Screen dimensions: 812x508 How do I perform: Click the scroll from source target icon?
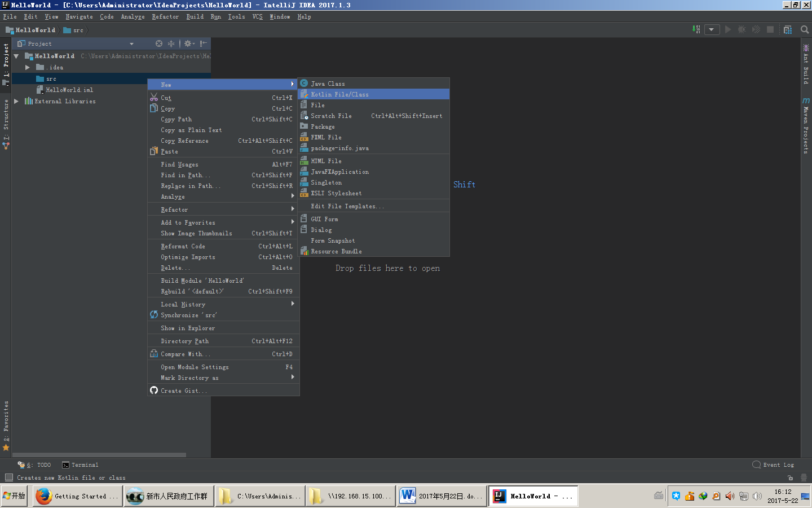tap(159, 43)
